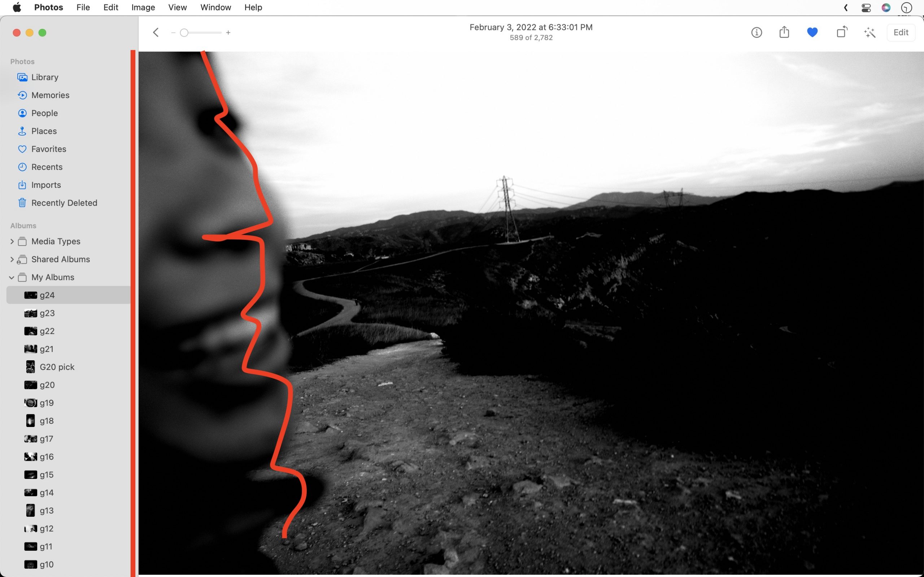Viewport: 924px width, 577px height.
Task: Apply Auto Enhance magic wand
Action: (x=870, y=32)
